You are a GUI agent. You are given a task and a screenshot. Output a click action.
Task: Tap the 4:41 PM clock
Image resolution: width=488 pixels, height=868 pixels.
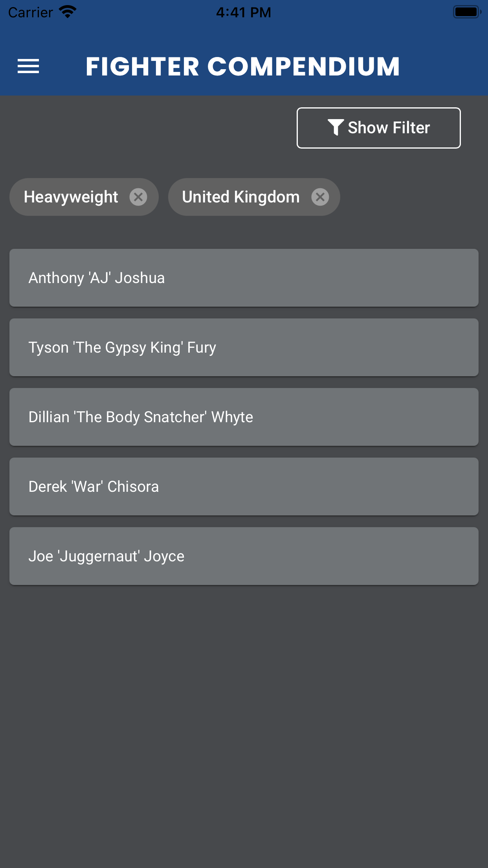point(244,12)
